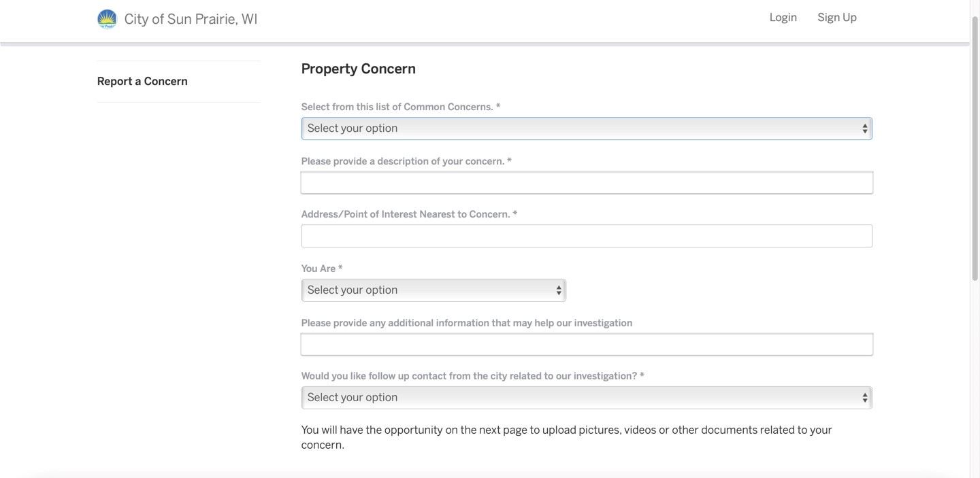Open the follow up contact dropdown
This screenshot has height=478, width=980.
587,398
